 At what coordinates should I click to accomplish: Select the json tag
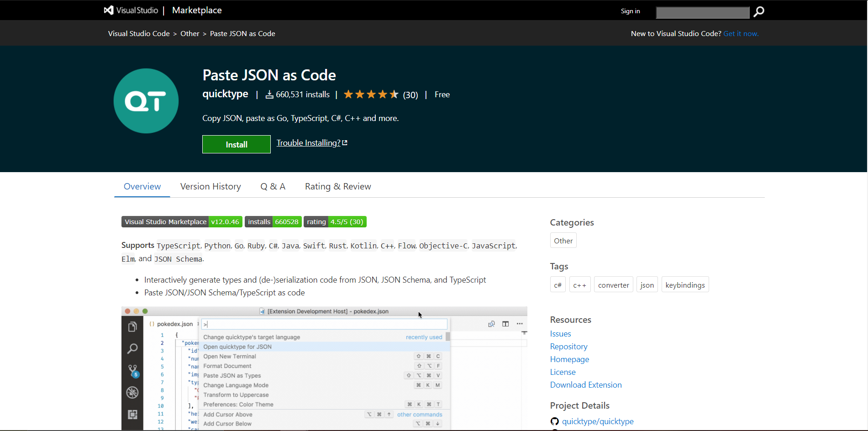647,285
